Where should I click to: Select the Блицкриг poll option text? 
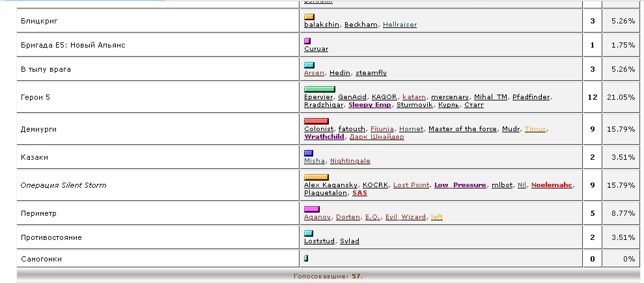tap(40, 21)
